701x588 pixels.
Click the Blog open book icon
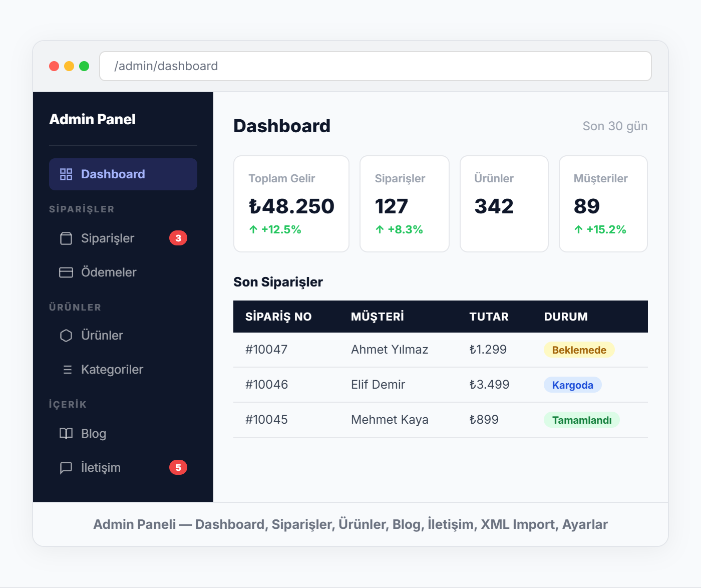(x=66, y=433)
